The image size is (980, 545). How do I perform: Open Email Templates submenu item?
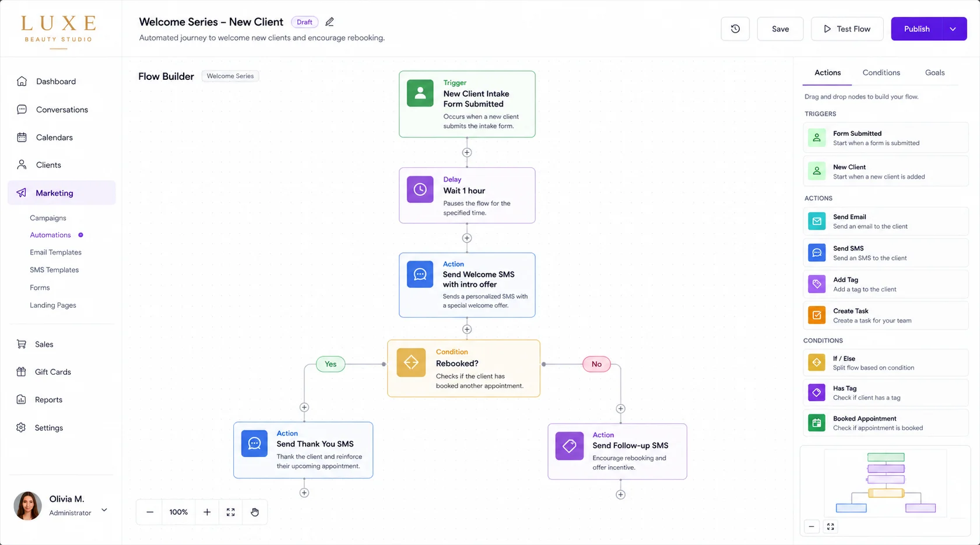(55, 252)
